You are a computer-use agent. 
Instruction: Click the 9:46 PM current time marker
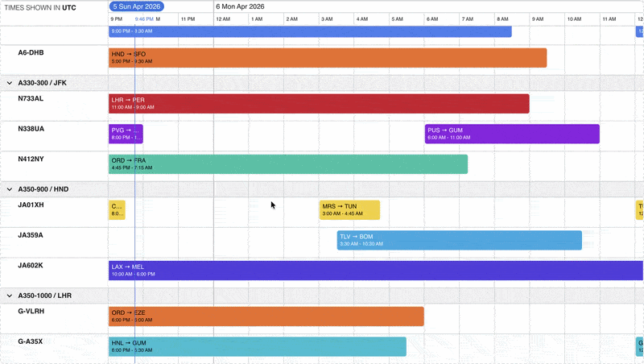point(144,19)
